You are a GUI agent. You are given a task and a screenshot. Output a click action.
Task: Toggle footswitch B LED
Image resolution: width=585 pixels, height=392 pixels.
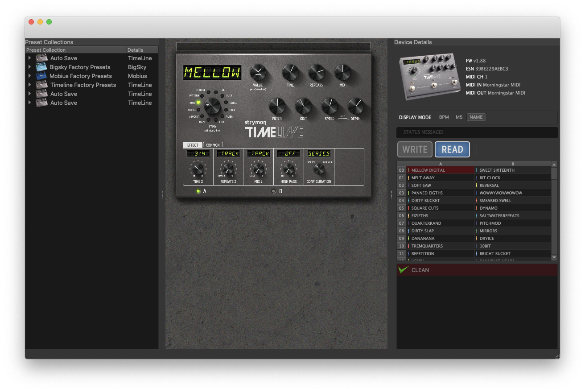click(274, 191)
